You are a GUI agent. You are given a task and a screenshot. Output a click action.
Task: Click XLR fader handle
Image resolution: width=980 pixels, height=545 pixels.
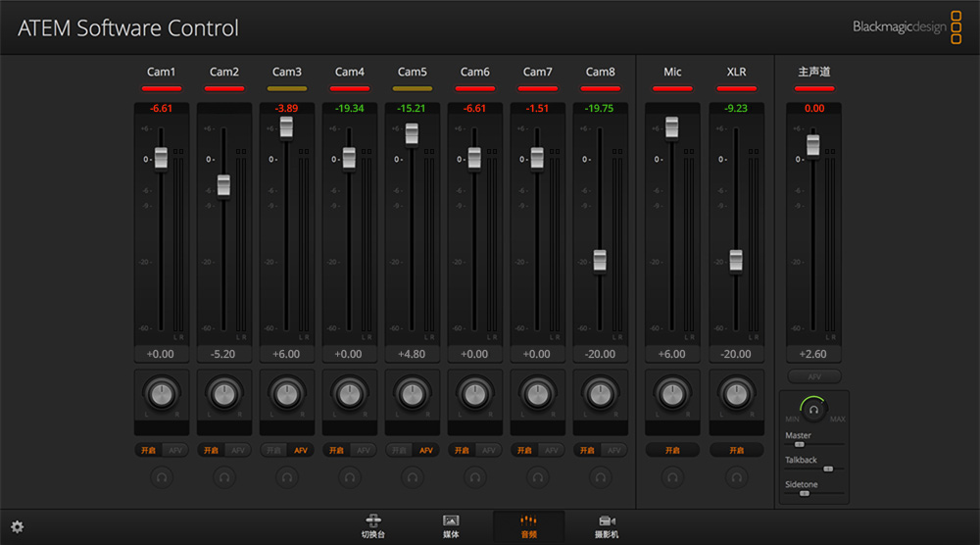[736, 260]
